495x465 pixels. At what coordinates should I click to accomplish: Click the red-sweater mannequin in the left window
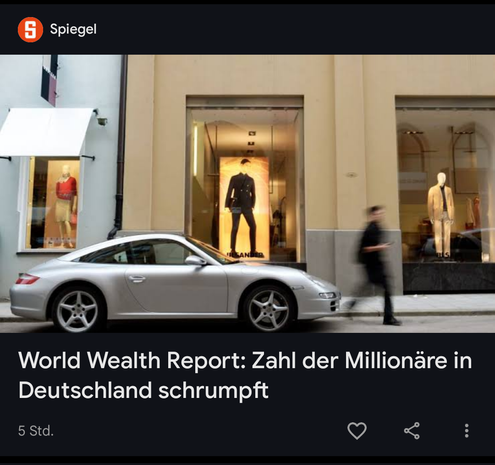(66, 205)
